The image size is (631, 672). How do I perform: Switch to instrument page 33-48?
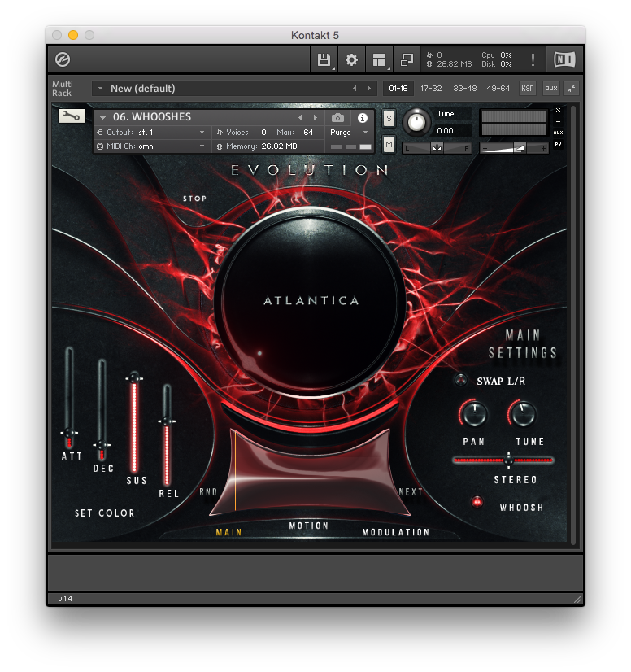[465, 89]
